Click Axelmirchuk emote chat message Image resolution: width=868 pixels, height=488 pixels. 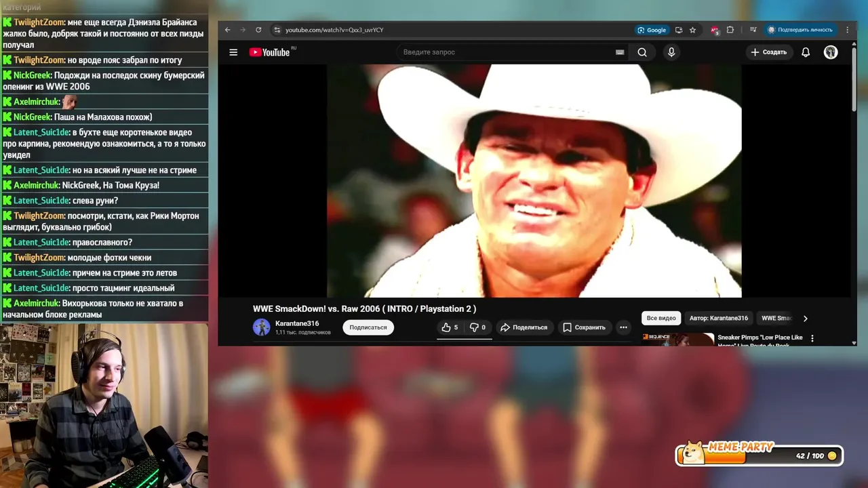point(104,102)
